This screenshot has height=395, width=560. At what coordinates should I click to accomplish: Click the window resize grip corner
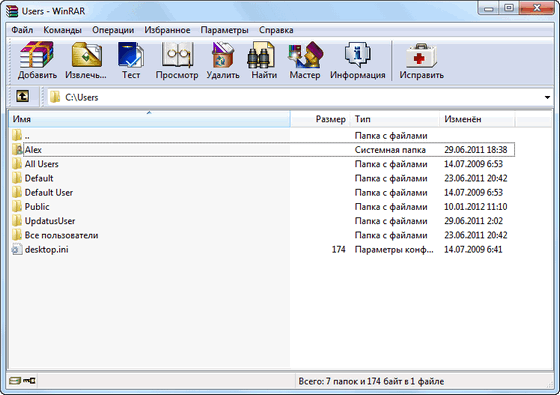(550, 384)
